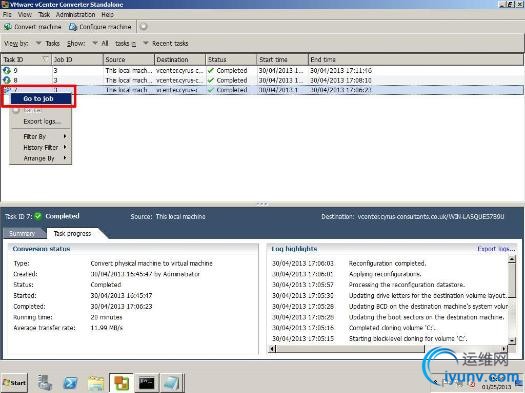Click the log horizontal scrollbar thumb
The image size is (525, 393).
(351, 349)
